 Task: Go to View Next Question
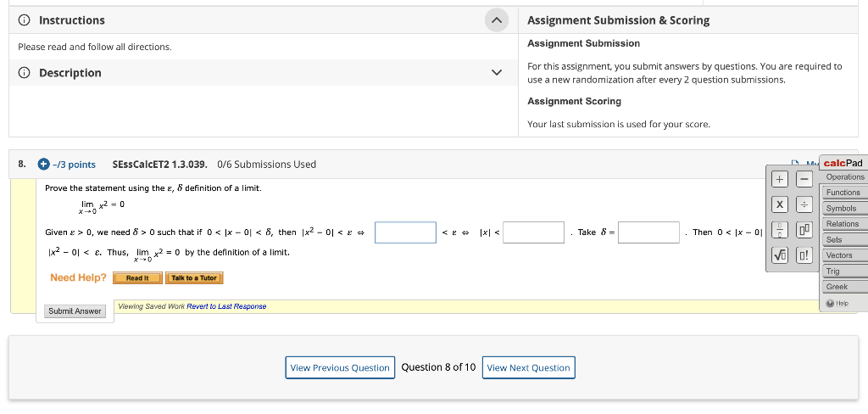click(529, 367)
